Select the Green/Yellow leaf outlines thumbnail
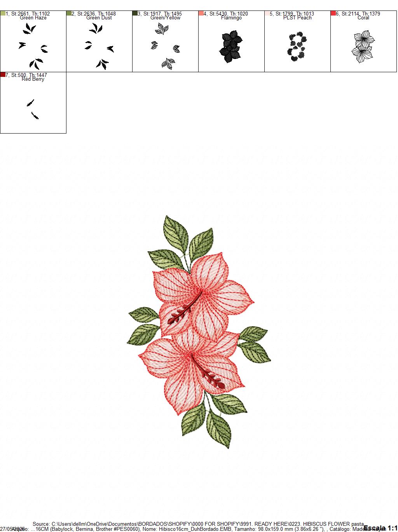 pyautogui.click(x=165, y=46)
